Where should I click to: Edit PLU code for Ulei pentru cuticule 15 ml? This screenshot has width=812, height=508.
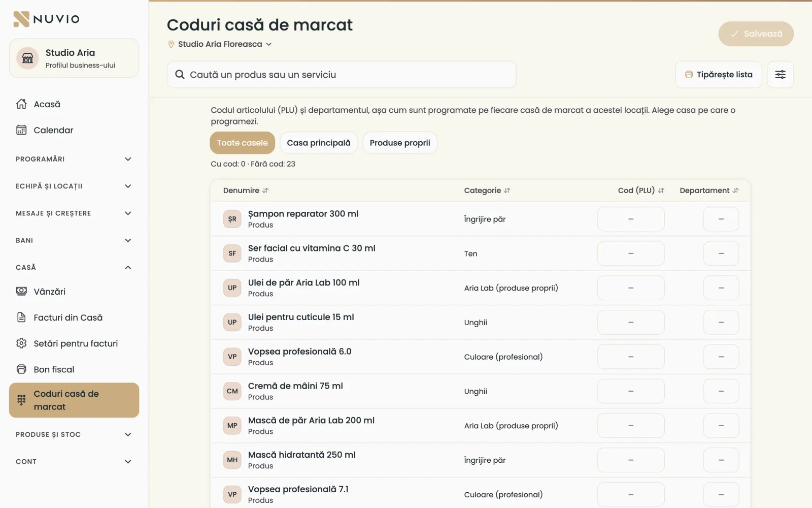coord(631,323)
